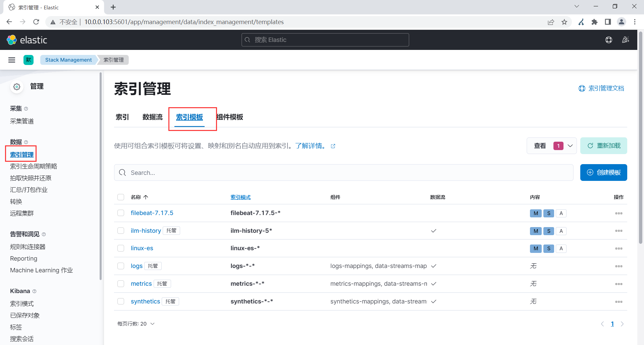Viewport: 644px width, 345px height.
Task: Open the filebeat-7.17.5 template link
Action: 152,213
